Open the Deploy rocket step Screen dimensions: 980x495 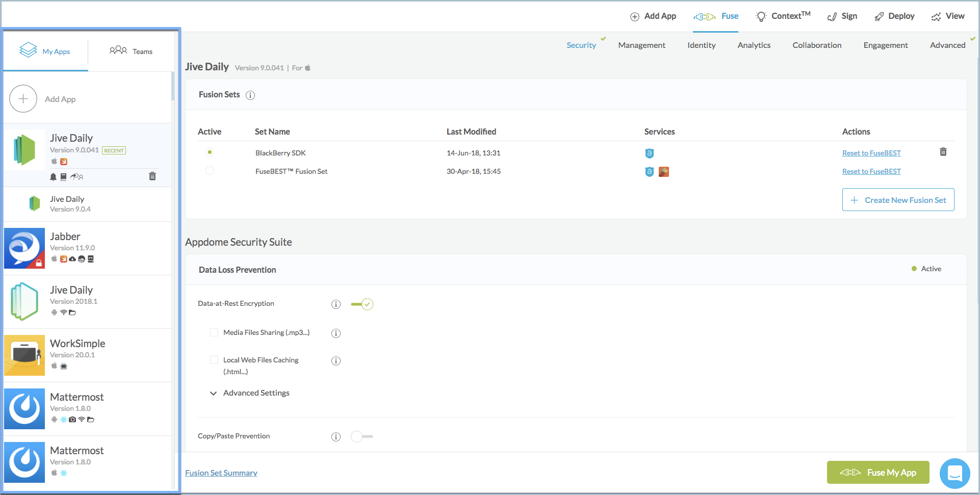[894, 16]
